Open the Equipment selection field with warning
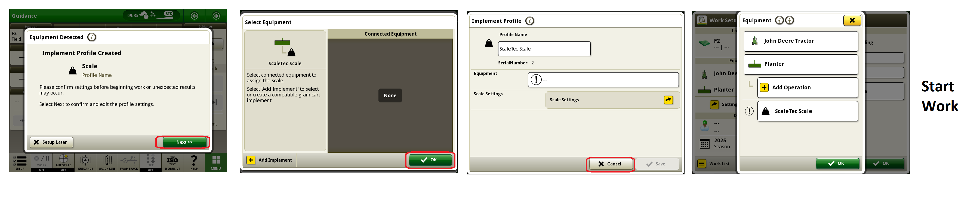980x207 pixels. [603, 80]
